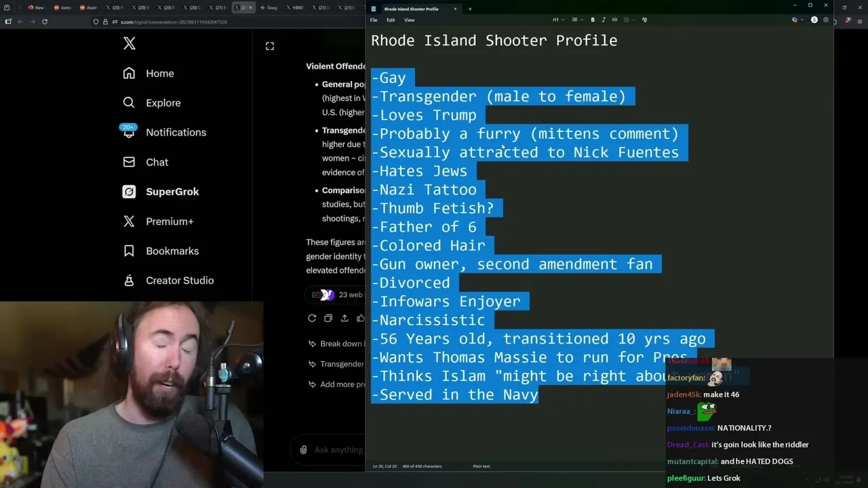
Task: Clear formatting in Notepad
Action: pyautogui.click(x=644, y=20)
